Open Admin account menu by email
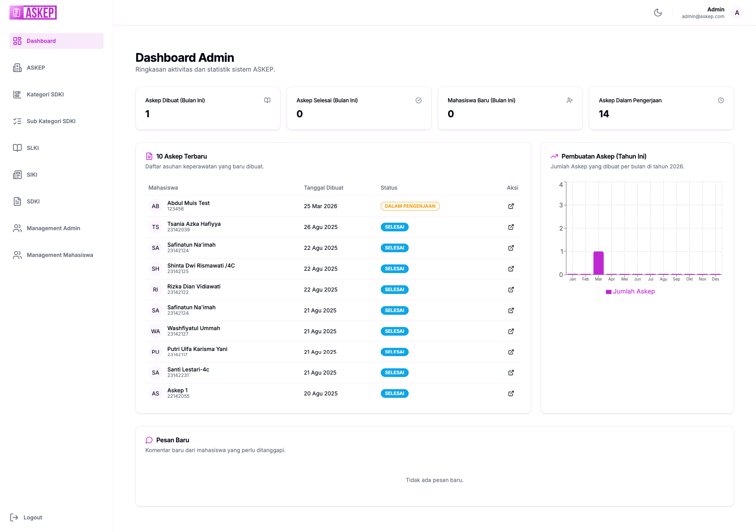This screenshot has width=756, height=532. [x=703, y=17]
